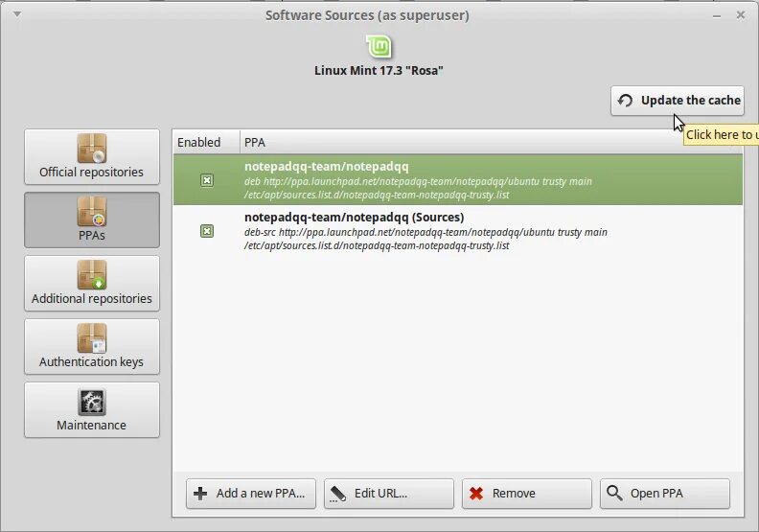Image resolution: width=759 pixels, height=532 pixels.
Task: Open the Official repositories section
Action: pos(91,157)
